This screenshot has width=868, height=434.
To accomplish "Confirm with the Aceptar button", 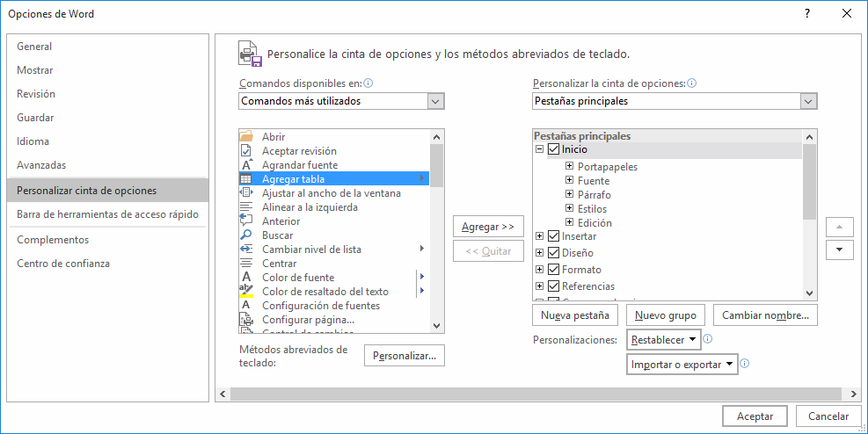I will click(x=755, y=416).
